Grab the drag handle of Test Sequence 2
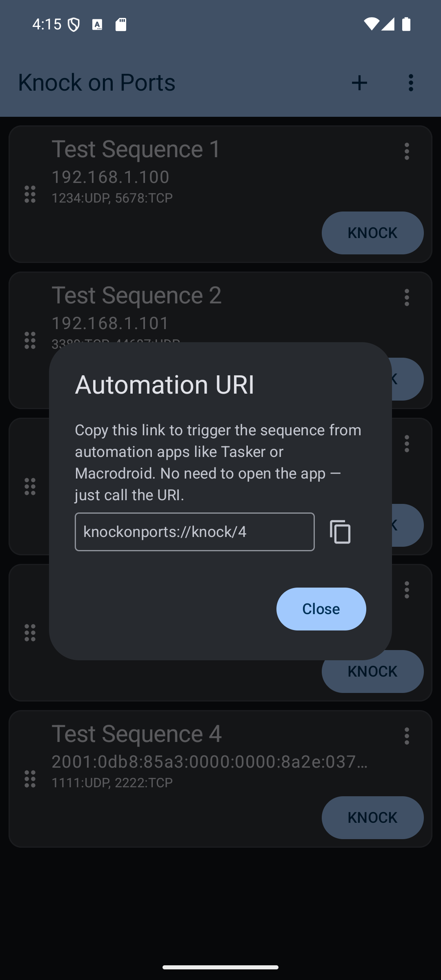 tap(30, 340)
